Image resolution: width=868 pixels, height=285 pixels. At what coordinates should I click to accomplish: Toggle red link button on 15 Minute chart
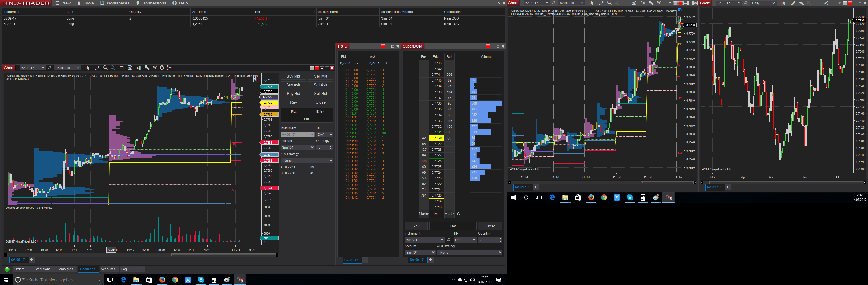[x=317, y=68]
